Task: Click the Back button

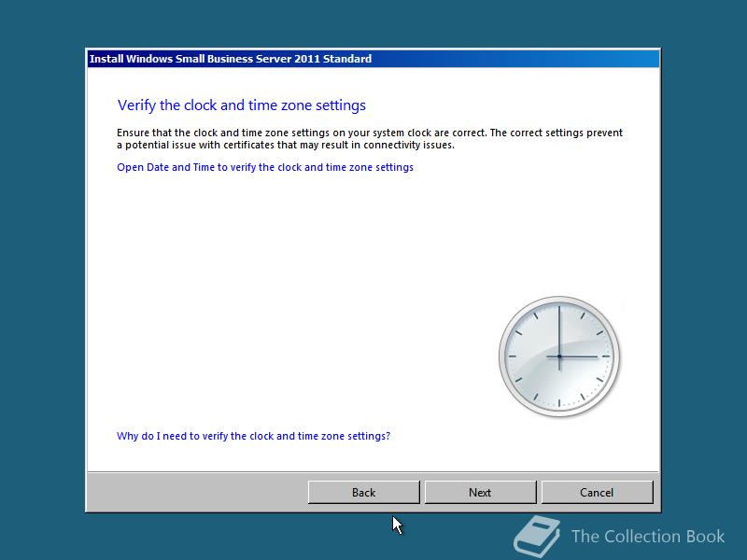Action: 363,493
